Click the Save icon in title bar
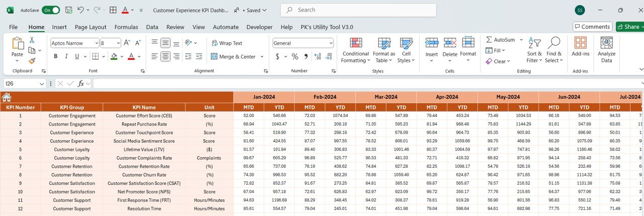This screenshot has height=216, width=644. pyautogui.click(x=68, y=10)
